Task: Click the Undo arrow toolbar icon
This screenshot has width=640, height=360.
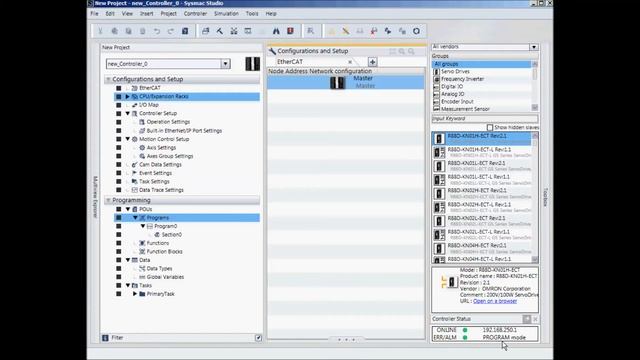Action: tap(157, 31)
